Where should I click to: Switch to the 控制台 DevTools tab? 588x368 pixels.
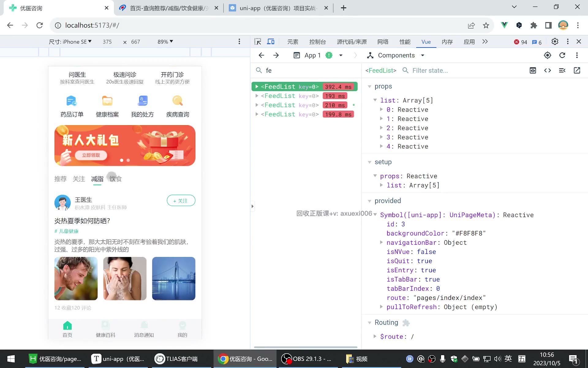[x=318, y=42]
